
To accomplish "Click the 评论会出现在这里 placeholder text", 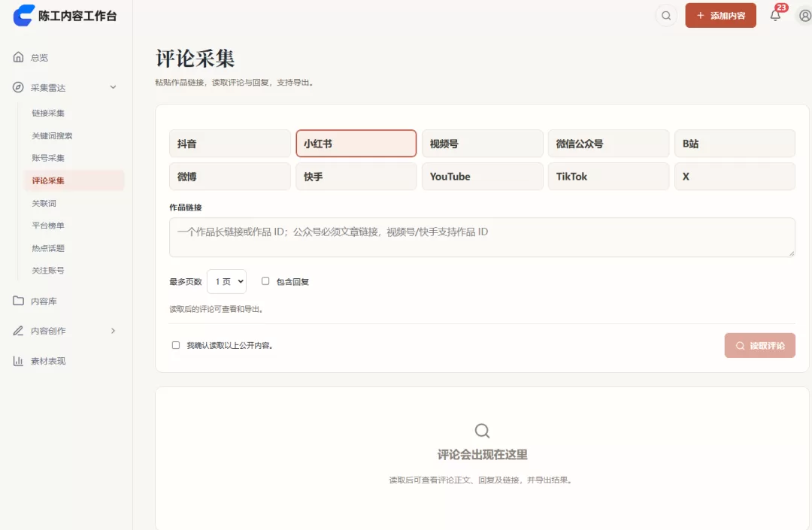I will (482, 454).
